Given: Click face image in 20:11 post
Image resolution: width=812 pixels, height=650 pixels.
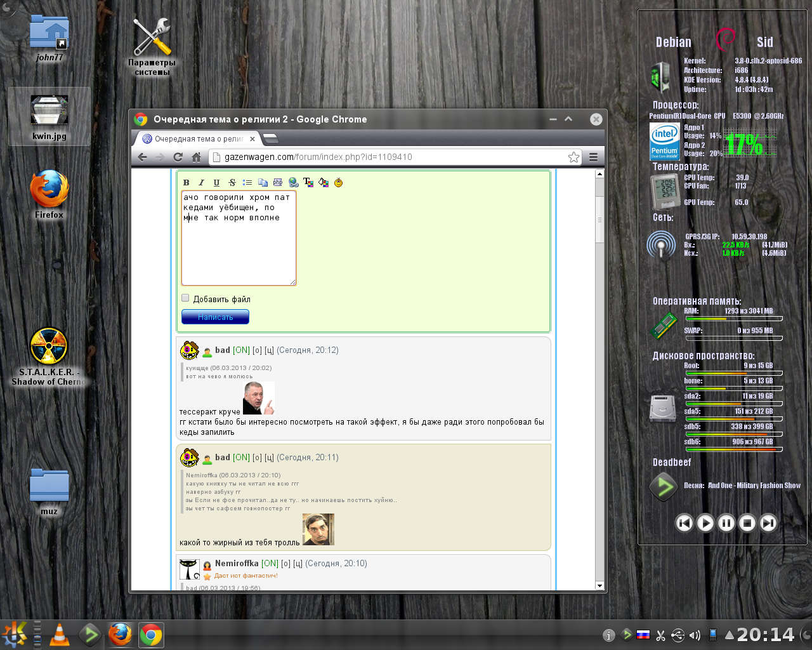Looking at the screenshot, I should (x=318, y=529).
